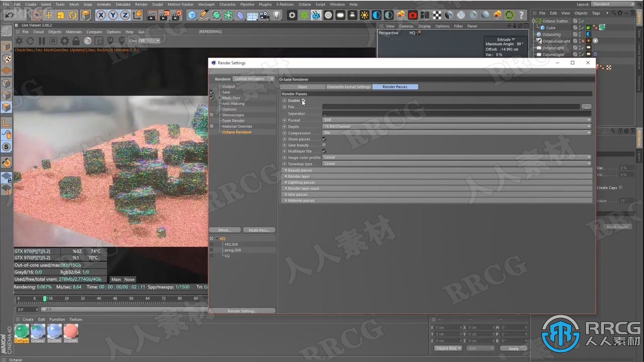Toggle the Y axis lock icon

(x=113, y=15)
